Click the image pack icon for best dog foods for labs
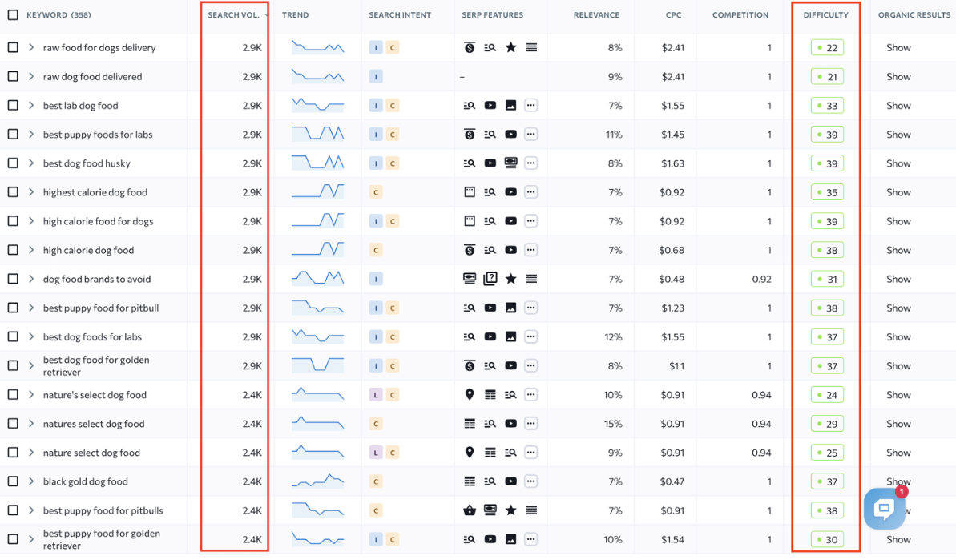The image size is (956, 560). coord(510,337)
